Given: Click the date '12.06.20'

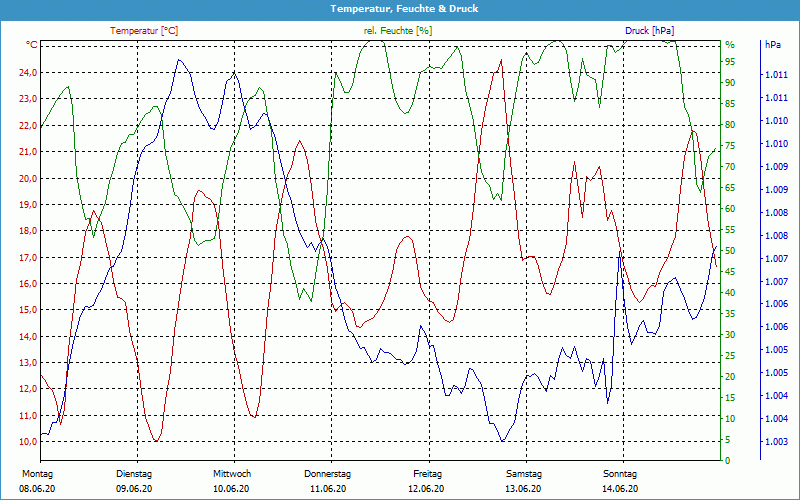Looking at the screenshot, I should point(426,489).
